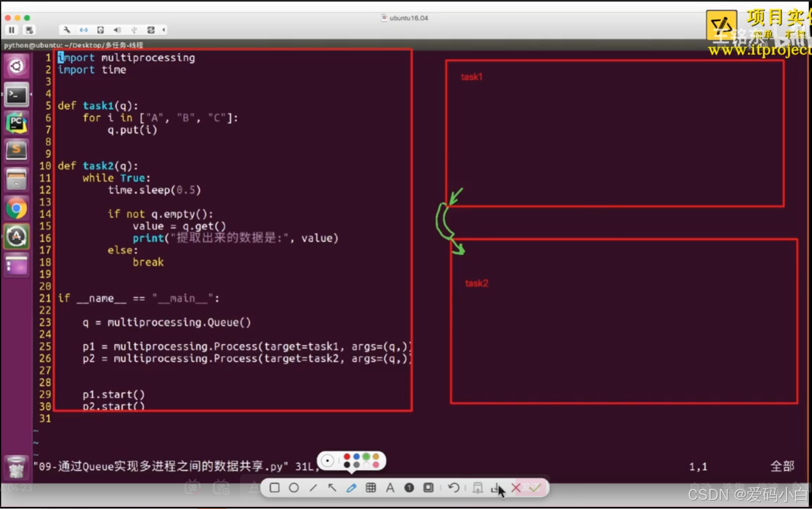This screenshot has width=812, height=509.
Task: Open the Trash at the dock bottom
Action: 16,467
